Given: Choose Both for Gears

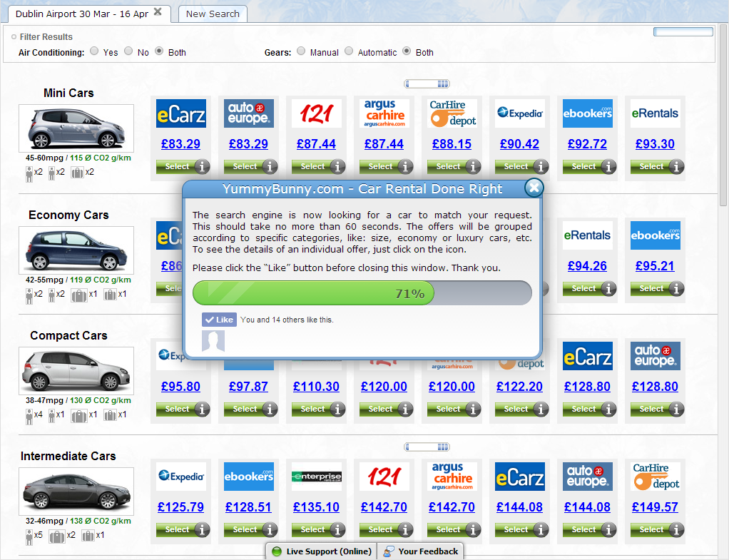Looking at the screenshot, I should pyautogui.click(x=407, y=51).
